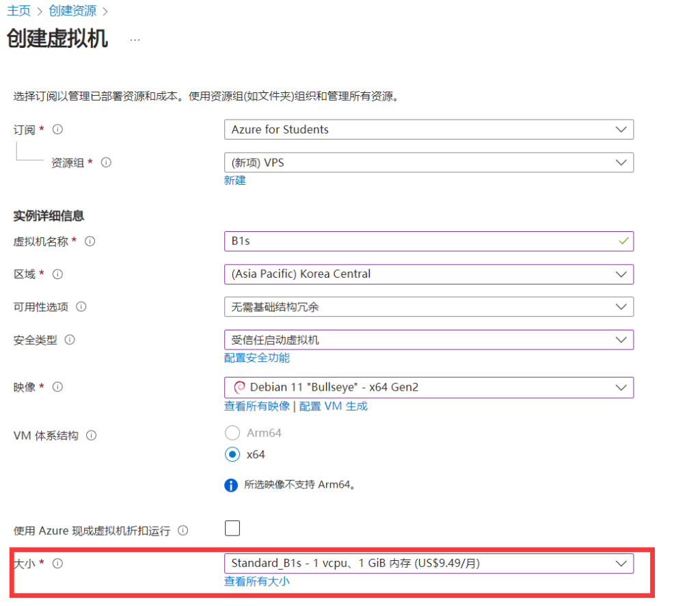Open the Korea Central region dropdown
Viewport: 700px width, 606px height.
[x=429, y=274]
